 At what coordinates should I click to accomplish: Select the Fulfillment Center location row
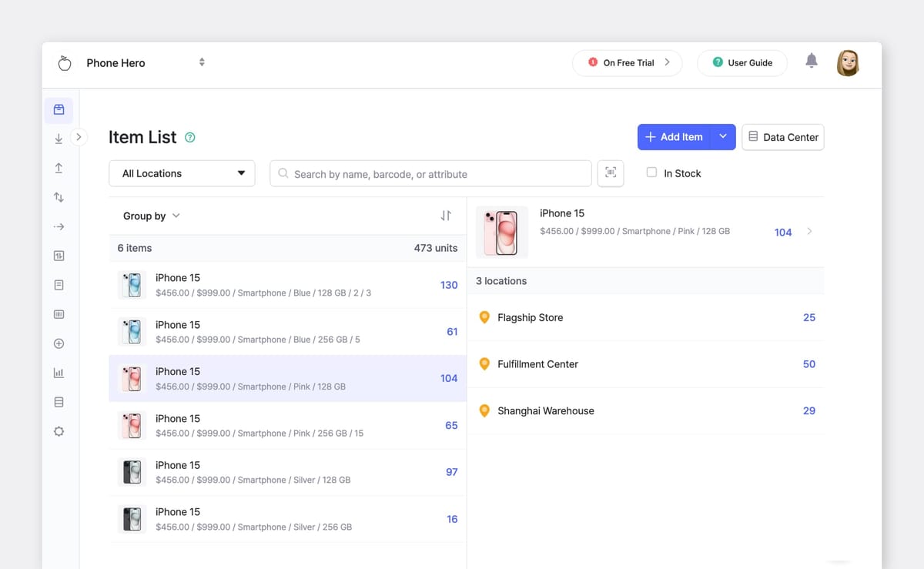[645, 364]
